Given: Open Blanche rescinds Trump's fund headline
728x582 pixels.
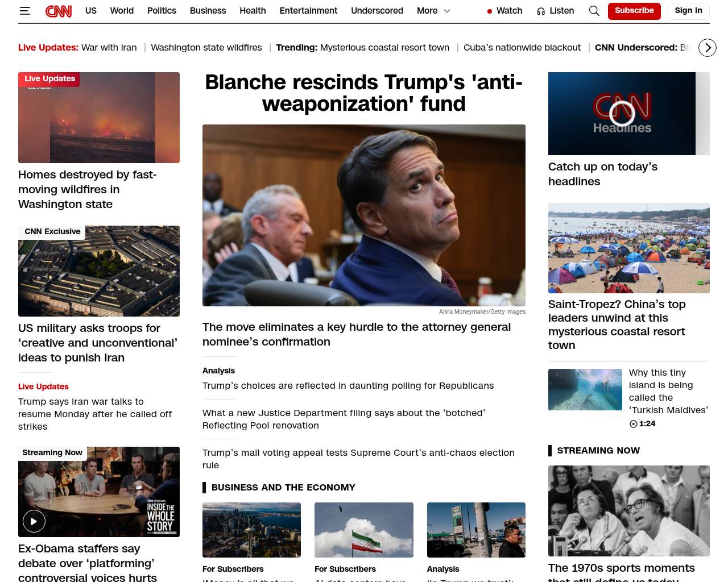Looking at the screenshot, I should (x=364, y=93).
